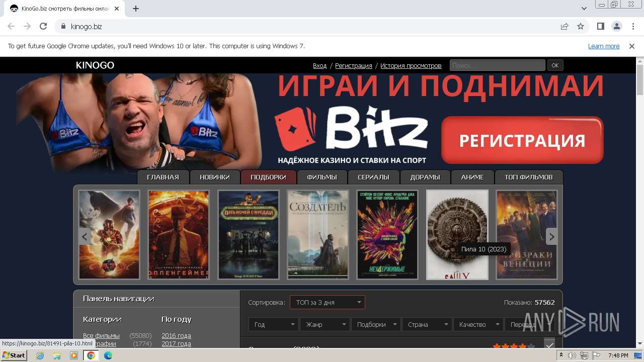The width and height of the screenshot is (644, 362).
Task: Open ПОДБОРКИ navigation tab
Action: pos(268,177)
